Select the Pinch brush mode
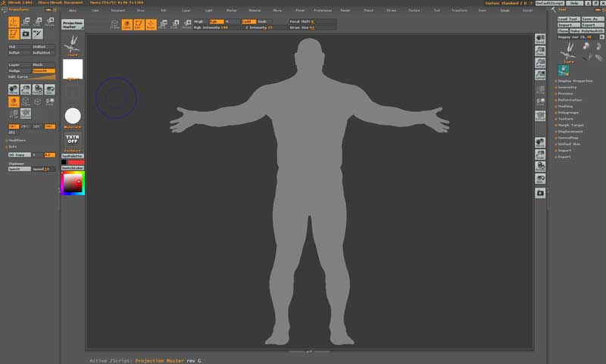This screenshot has height=364, width=606. pos(43,65)
